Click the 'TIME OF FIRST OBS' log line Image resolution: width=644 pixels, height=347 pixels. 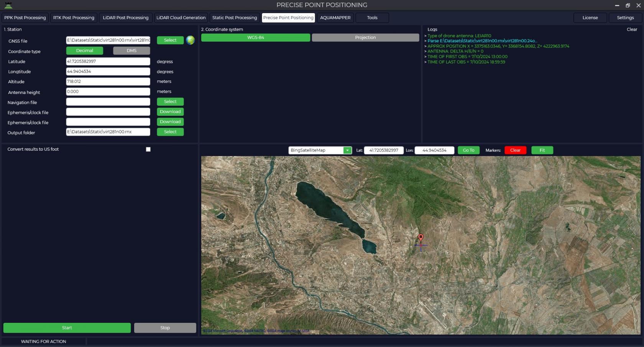pyautogui.click(x=467, y=57)
